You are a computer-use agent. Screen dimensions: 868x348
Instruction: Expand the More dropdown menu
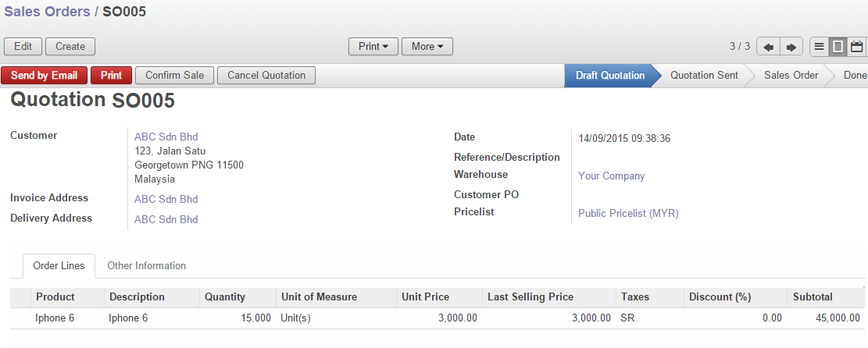coord(427,47)
